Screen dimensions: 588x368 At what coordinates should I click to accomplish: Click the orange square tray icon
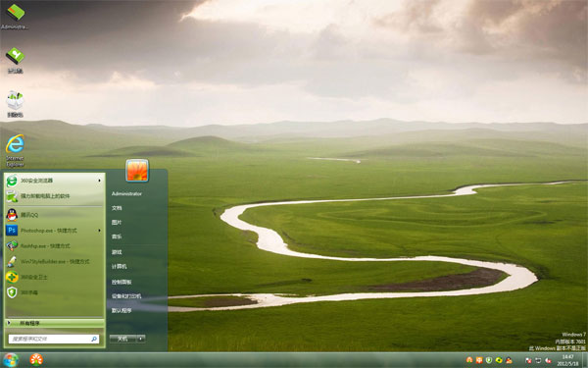click(479, 360)
